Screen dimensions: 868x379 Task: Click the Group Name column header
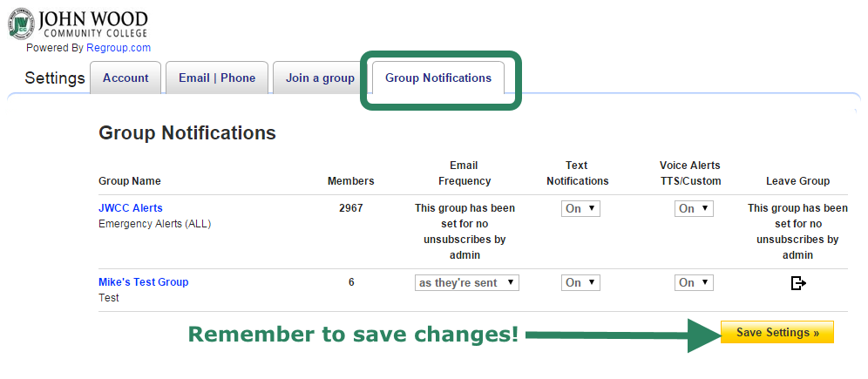click(x=130, y=181)
